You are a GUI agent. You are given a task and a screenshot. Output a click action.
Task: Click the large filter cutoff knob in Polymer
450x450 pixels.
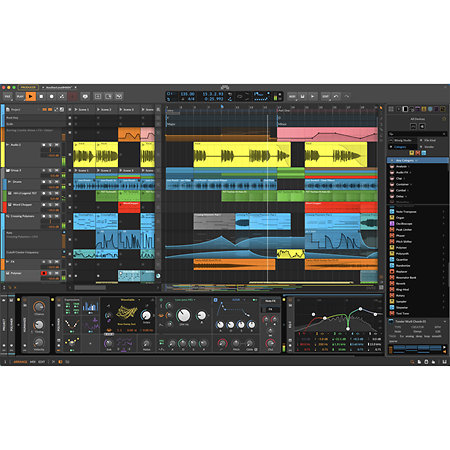[x=183, y=315]
